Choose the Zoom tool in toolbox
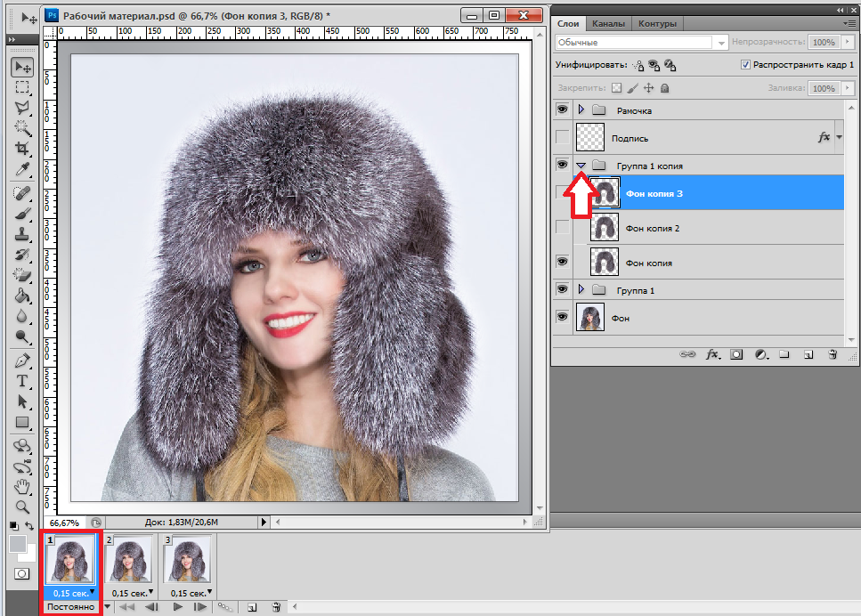 (22, 507)
